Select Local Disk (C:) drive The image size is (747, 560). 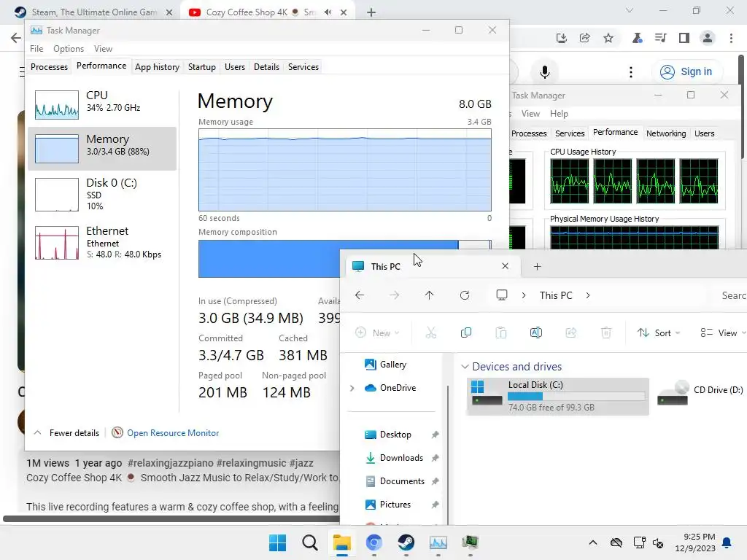point(557,396)
